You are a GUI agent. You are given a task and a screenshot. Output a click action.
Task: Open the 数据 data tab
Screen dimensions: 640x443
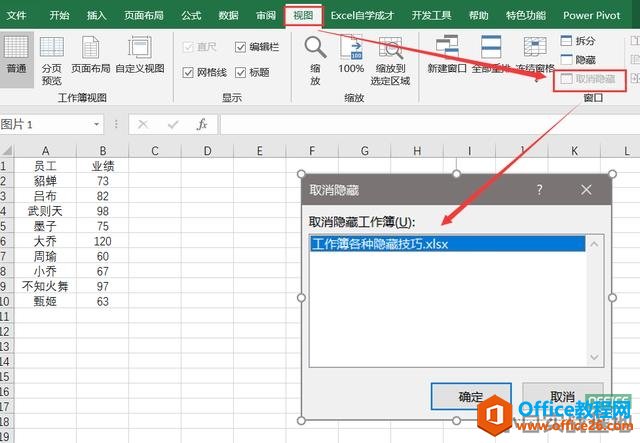pyautogui.click(x=228, y=16)
